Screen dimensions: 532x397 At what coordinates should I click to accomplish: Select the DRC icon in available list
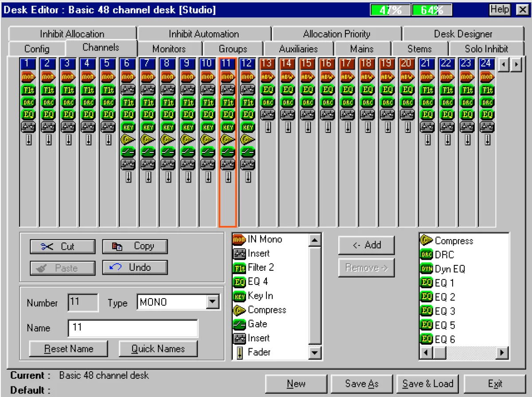click(x=426, y=255)
